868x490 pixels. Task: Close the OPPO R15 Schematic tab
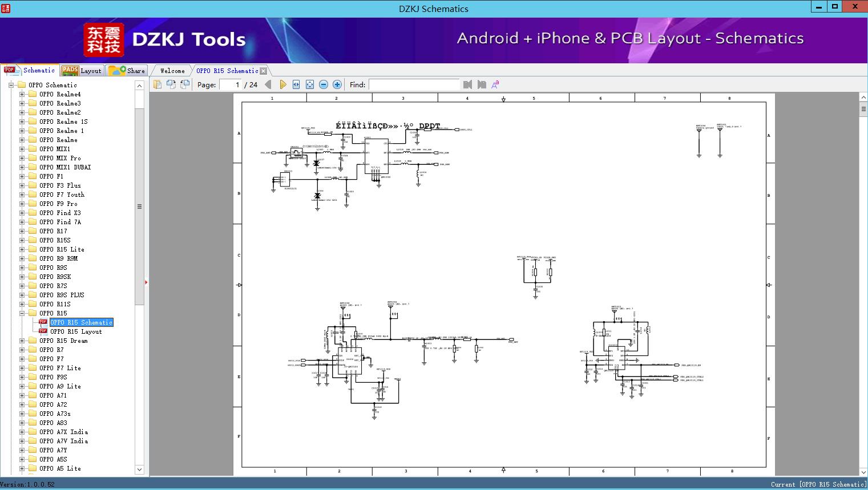(263, 71)
